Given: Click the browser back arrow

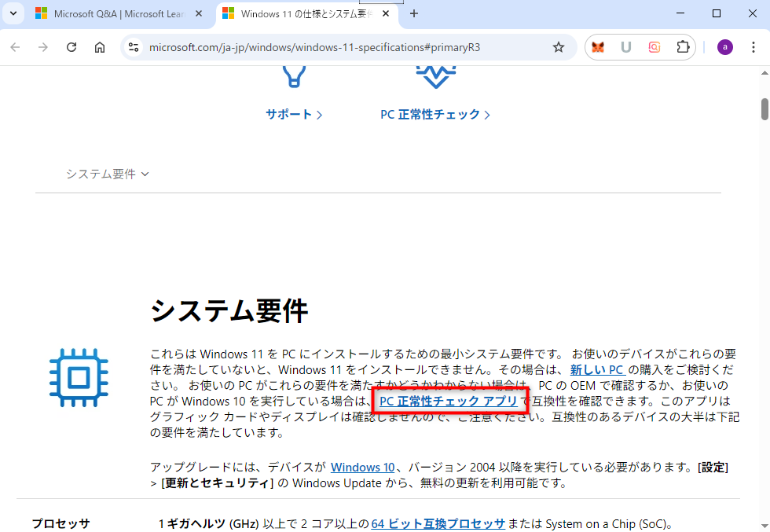Looking at the screenshot, I should click(15, 47).
